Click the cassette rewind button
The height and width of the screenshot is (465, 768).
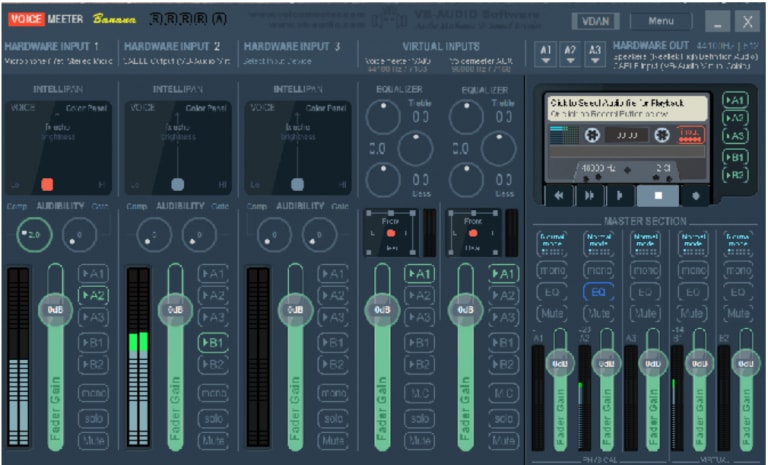tap(559, 195)
